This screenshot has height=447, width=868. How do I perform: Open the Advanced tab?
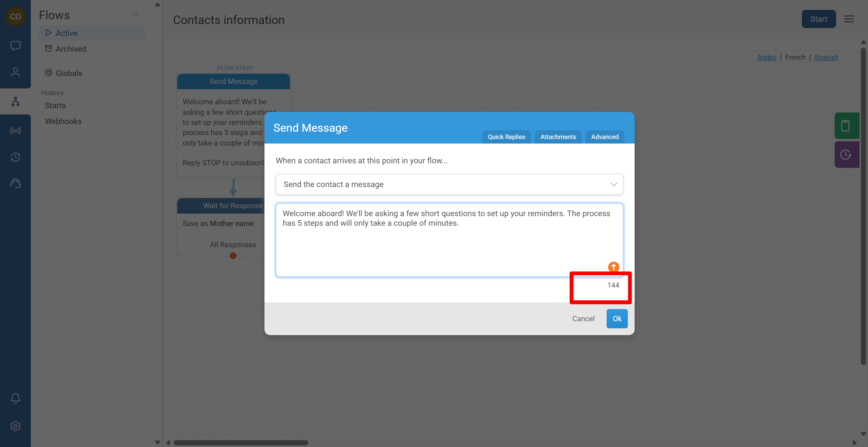pos(604,137)
